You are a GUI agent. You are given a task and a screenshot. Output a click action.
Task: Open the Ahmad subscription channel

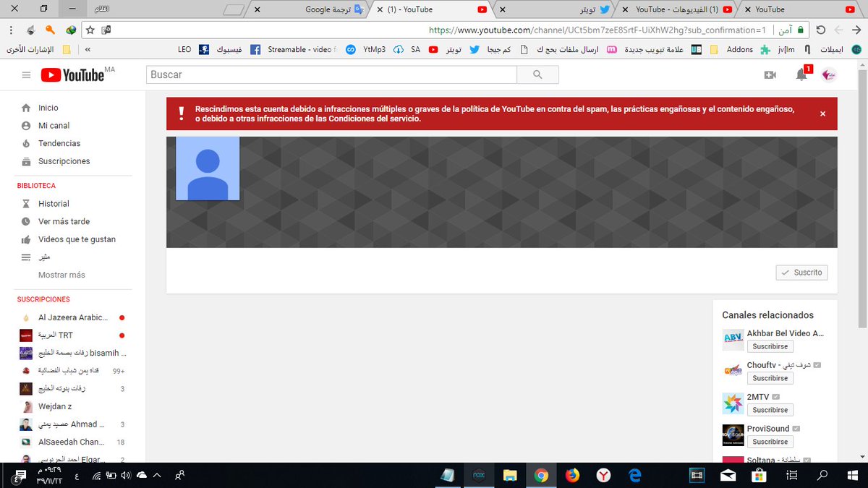point(72,424)
